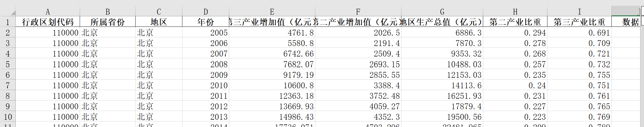Select row 2 header
This screenshot has width=644, height=127.
click(8, 33)
